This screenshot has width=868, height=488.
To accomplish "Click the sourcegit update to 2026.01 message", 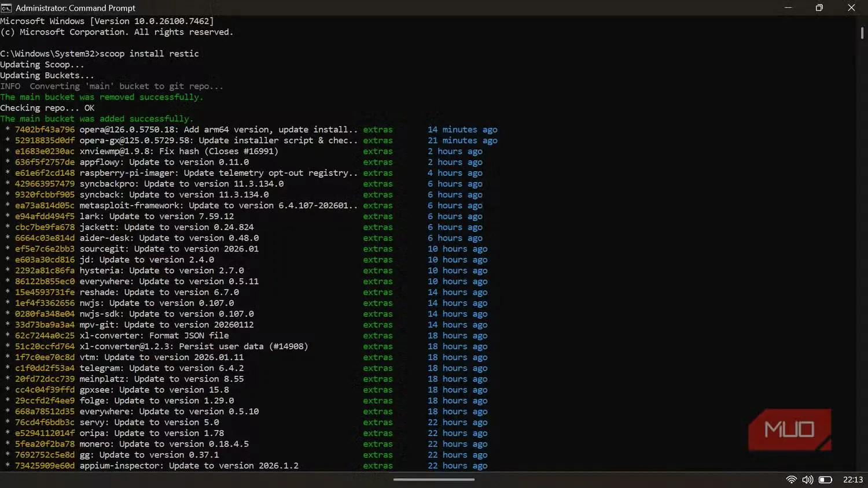I will pyautogui.click(x=169, y=249).
